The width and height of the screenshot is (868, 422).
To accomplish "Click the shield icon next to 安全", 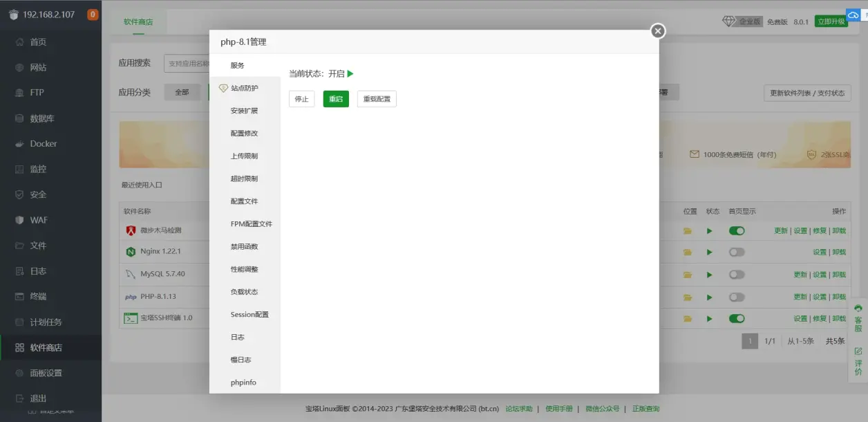I will tap(19, 194).
